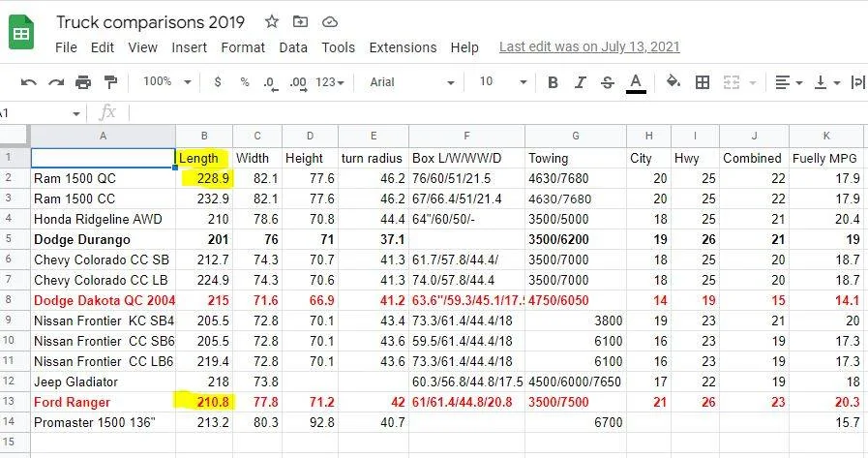
Task: Open the text color picker
Action: coord(636,83)
